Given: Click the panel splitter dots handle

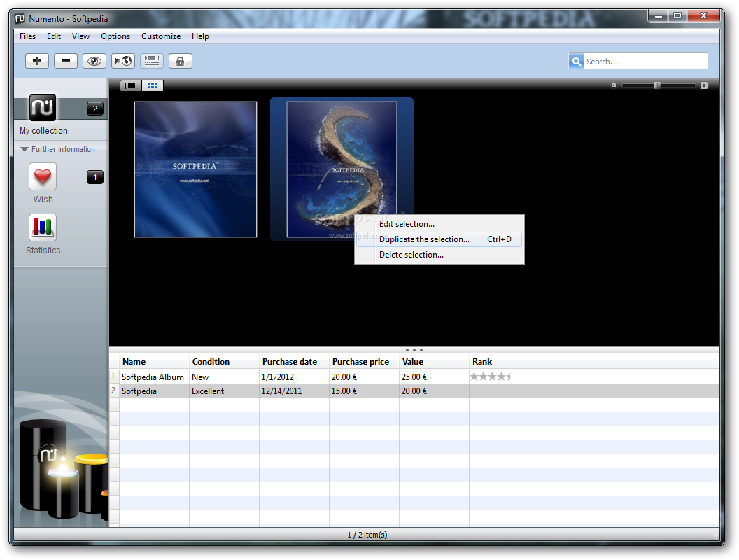Looking at the screenshot, I should [414, 350].
